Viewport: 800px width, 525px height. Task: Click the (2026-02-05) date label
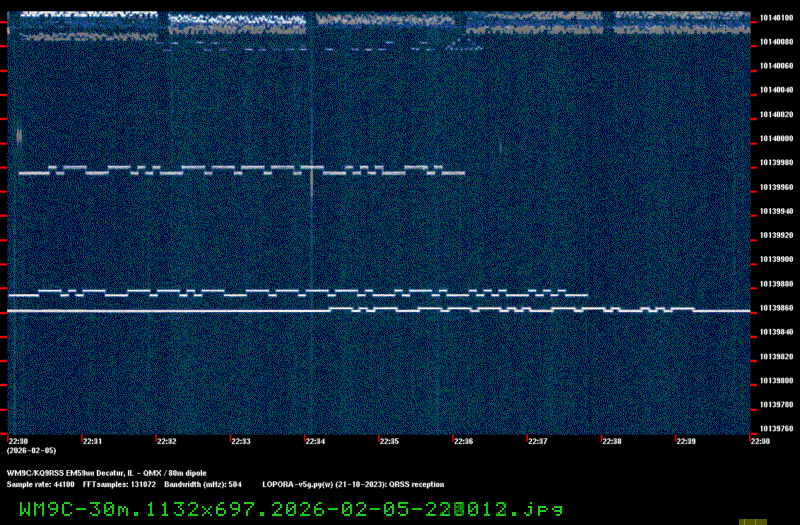[32, 451]
